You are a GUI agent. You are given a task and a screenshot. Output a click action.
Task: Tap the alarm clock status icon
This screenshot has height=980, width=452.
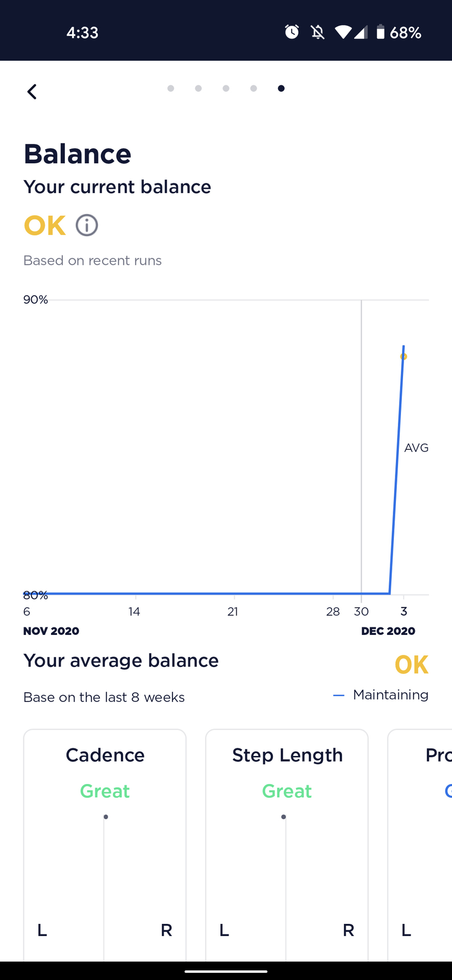click(x=292, y=32)
